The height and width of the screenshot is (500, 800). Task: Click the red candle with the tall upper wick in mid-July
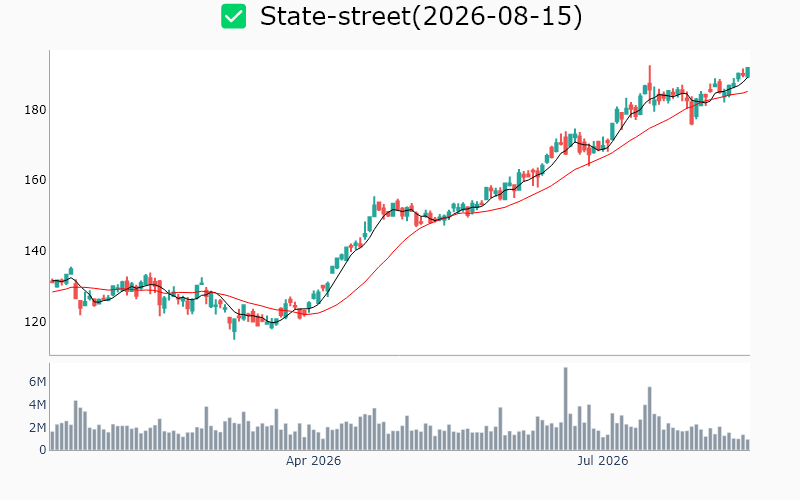click(649, 83)
